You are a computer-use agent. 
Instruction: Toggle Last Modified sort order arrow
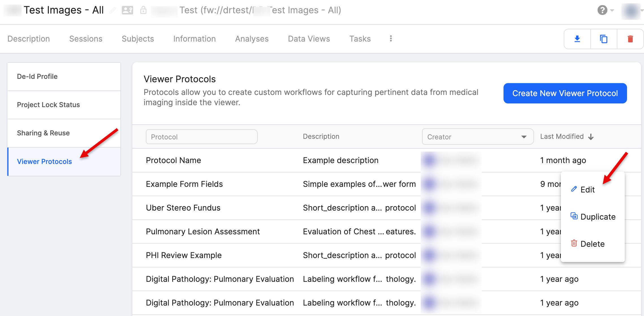[x=591, y=137]
